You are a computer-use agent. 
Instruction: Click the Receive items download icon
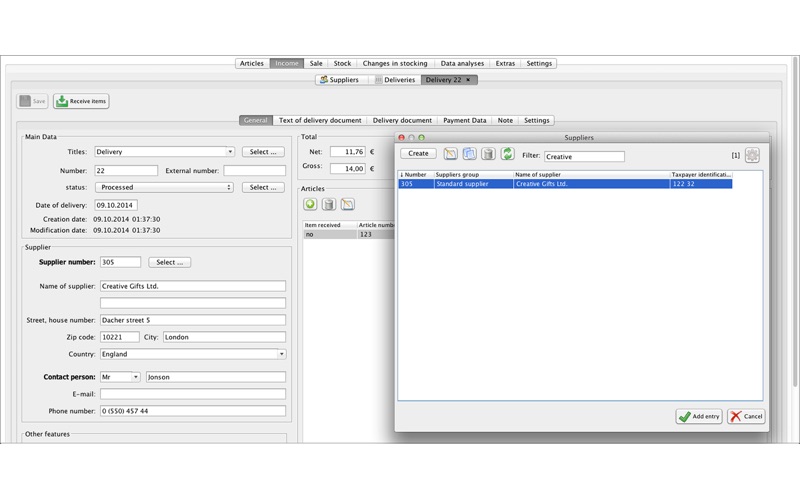(62, 101)
